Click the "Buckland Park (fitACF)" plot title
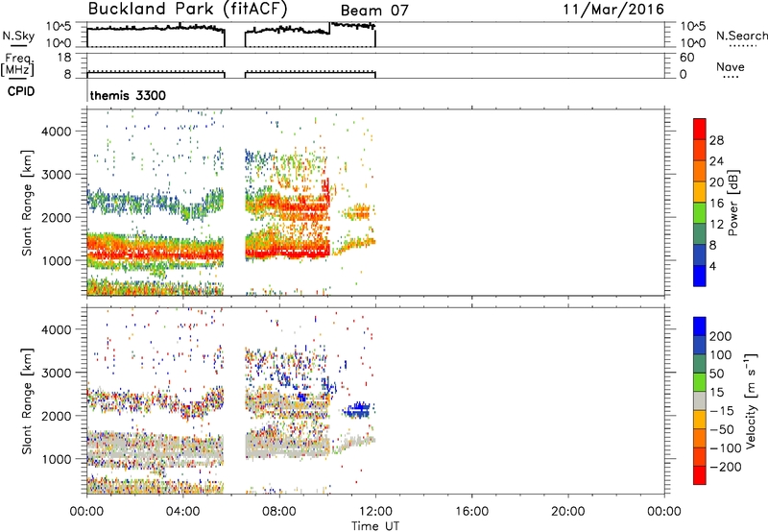This screenshot has height=532, width=768. point(187,9)
